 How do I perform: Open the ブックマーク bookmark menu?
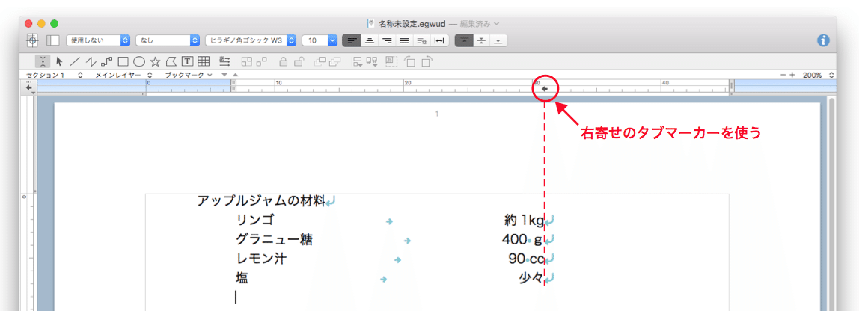189,75
